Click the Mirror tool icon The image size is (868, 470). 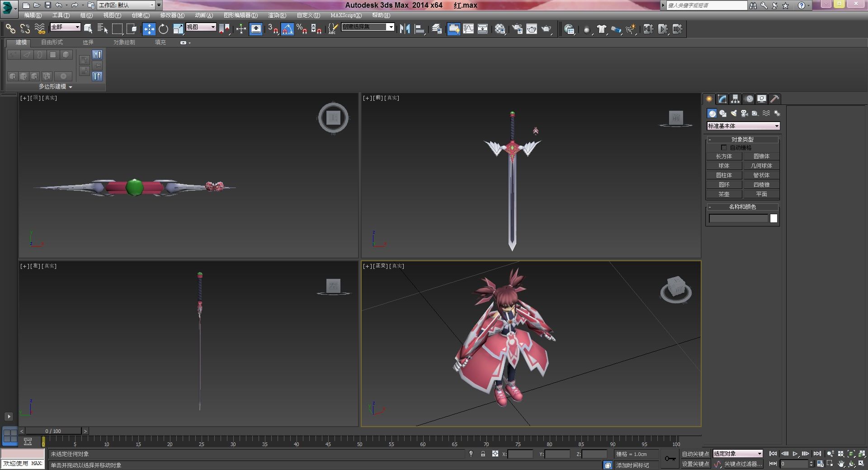coord(405,29)
